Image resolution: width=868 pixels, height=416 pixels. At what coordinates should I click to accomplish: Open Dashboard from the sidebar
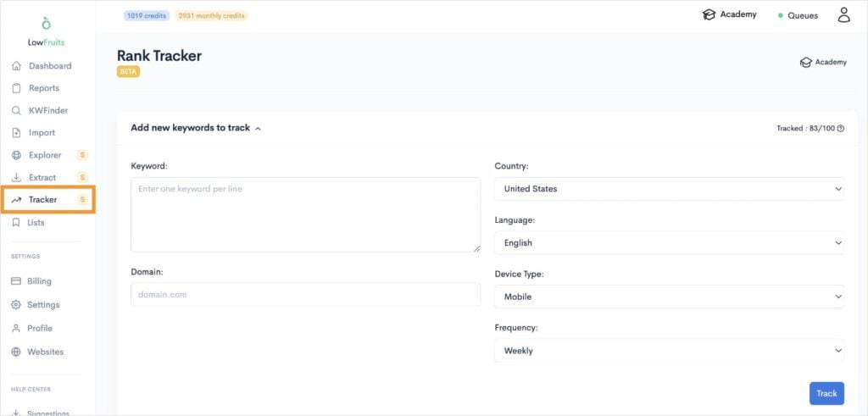point(49,66)
